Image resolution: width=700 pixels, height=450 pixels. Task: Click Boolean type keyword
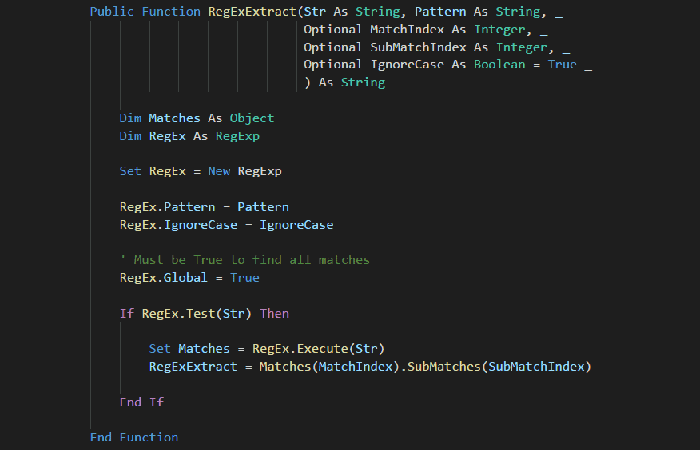(500, 65)
